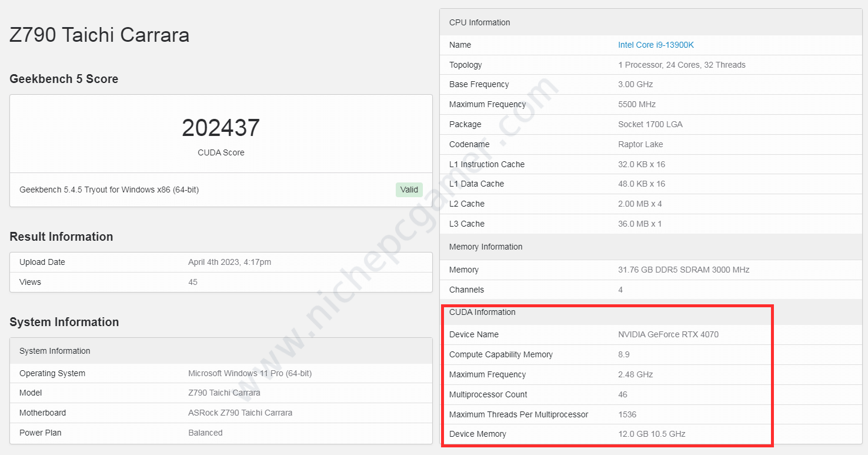This screenshot has height=455, width=868.
Task: Select 1 Processor, 24 Cores, 32 Threads
Action: pos(682,65)
